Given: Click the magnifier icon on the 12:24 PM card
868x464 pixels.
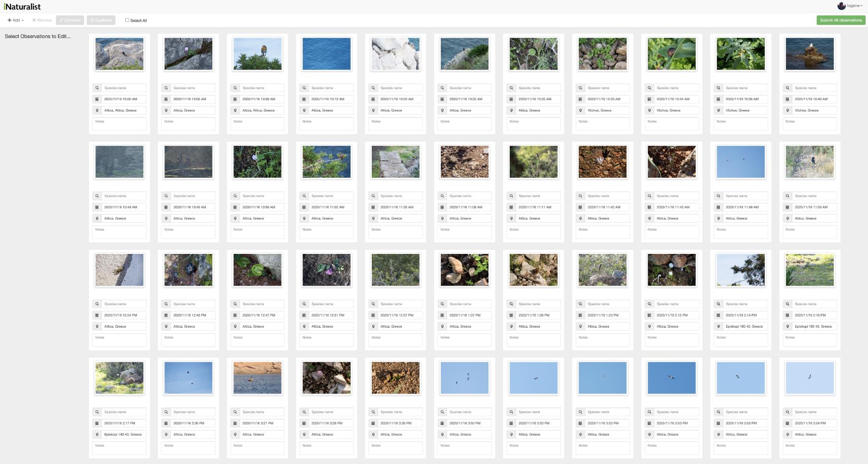Looking at the screenshot, I should pos(97,304).
